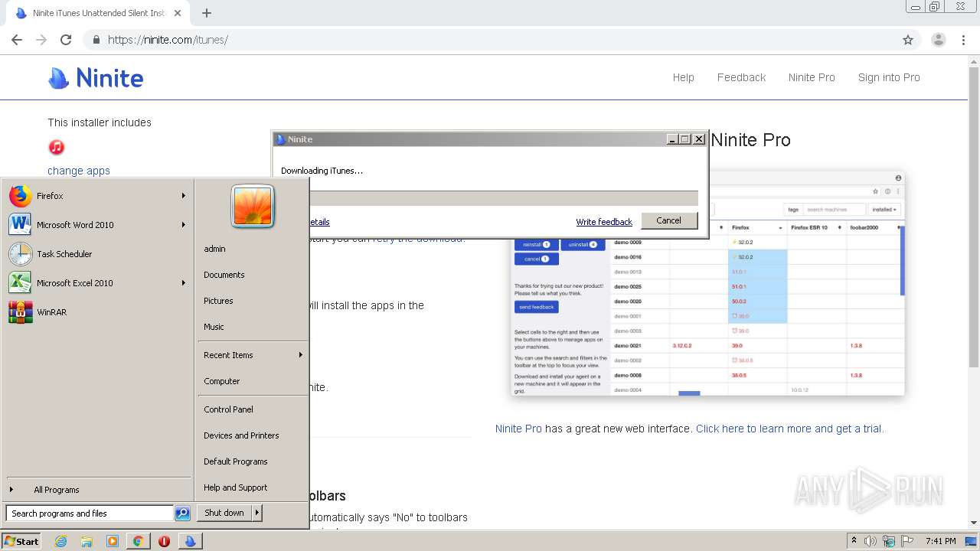The height and width of the screenshot is (551, 980).
Task: Click the user account picture in Start menu
Action: pyautogui.click(x=253, y=207)
